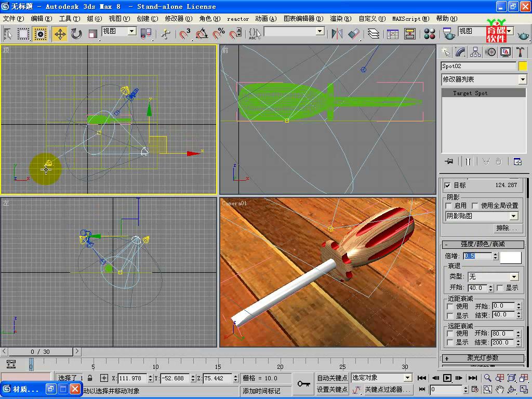Open the Layer Manager icon
Viewport: 532px width, 399px height.
(x=374, y=34)
